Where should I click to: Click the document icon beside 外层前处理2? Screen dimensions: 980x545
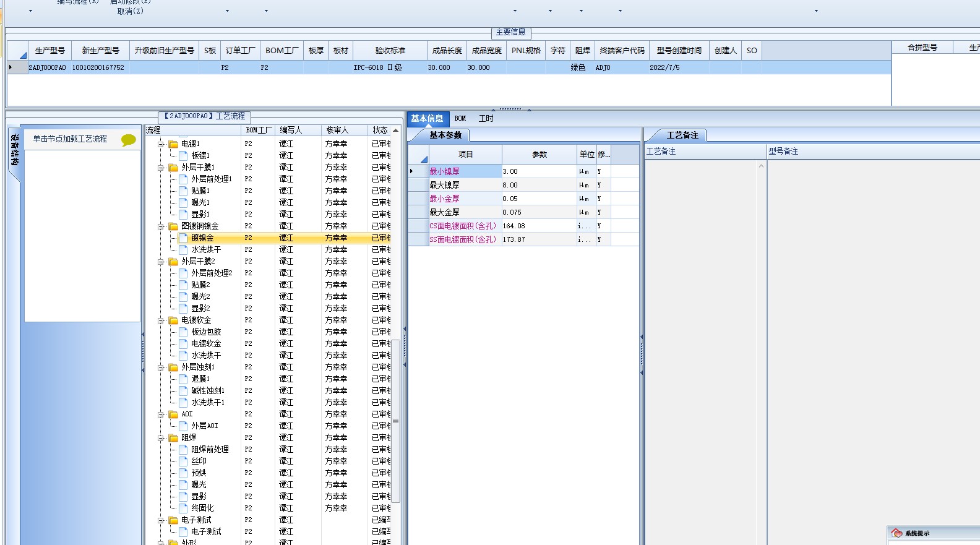[183, 273]
